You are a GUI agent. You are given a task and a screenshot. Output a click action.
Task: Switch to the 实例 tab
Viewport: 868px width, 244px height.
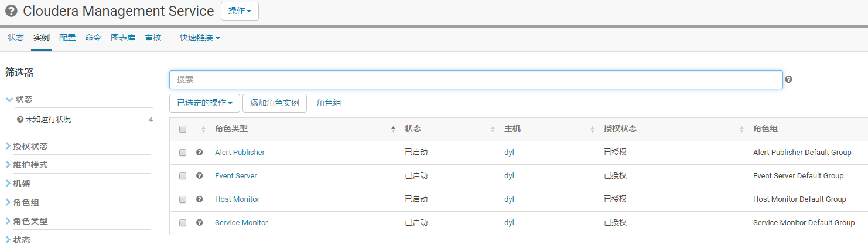click(42, 38)
